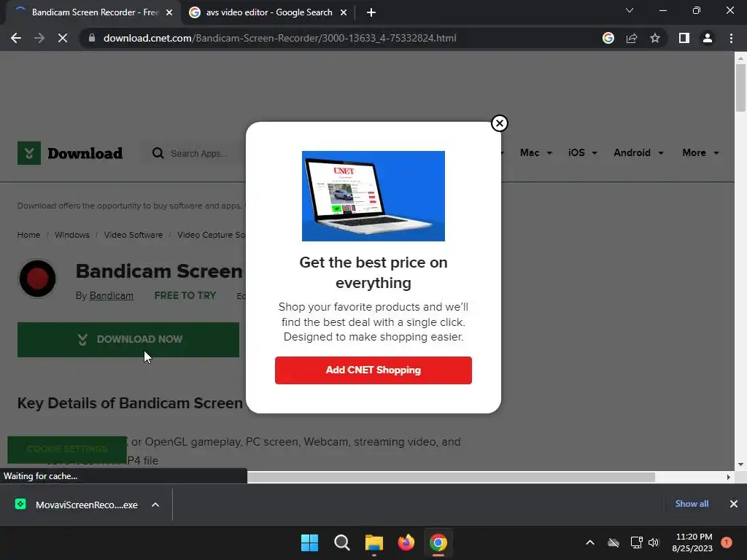Open File Explorer from taskbar
The width and height of the screenshot is (747, 560).
coord(374,542)
